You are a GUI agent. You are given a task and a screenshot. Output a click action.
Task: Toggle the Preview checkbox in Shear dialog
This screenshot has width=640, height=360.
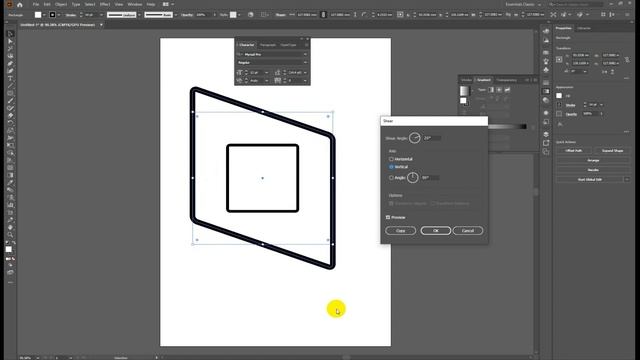(388, 217)
